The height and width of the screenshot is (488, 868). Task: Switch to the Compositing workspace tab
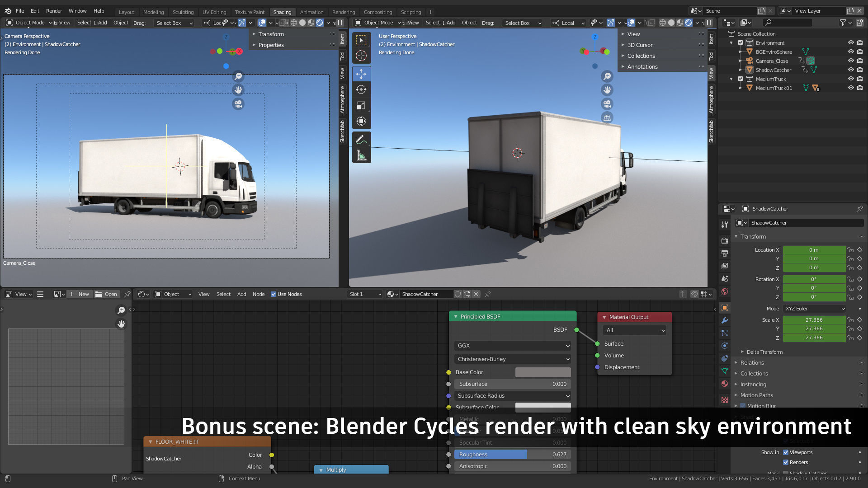coord(378,12)
